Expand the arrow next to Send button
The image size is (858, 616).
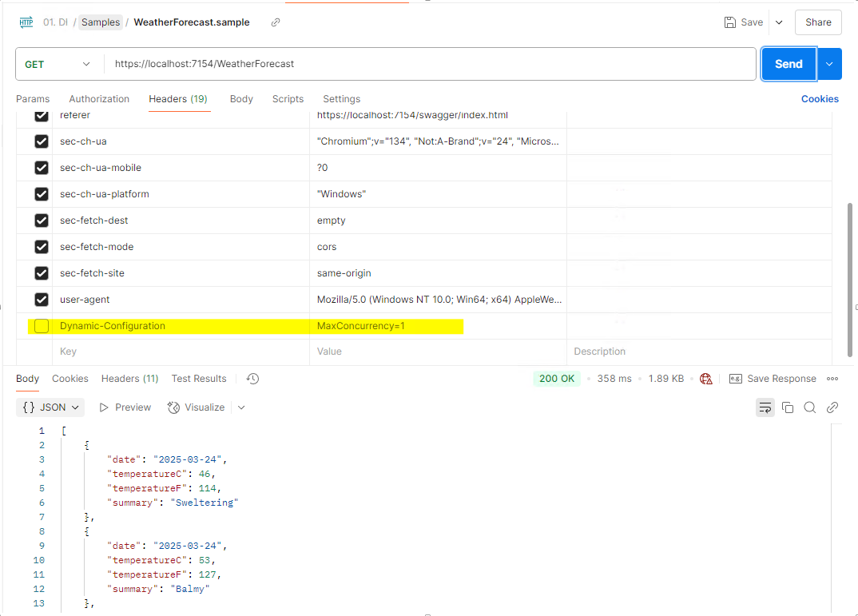[x=829, y=64]
